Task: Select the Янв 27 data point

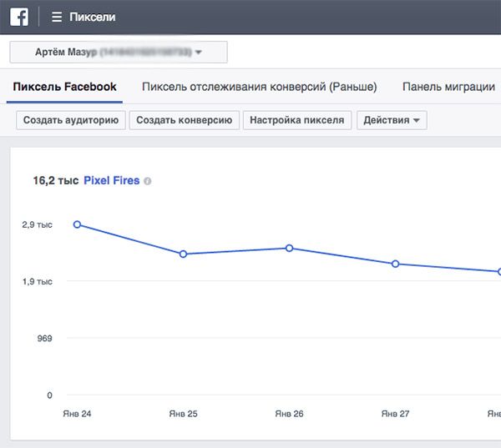Action: 395,264
